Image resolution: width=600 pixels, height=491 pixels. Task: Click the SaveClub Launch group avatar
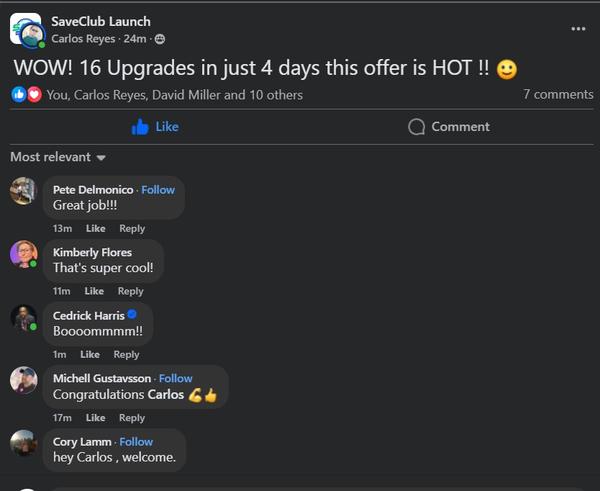pyautogui.click(x=25, y=30)
